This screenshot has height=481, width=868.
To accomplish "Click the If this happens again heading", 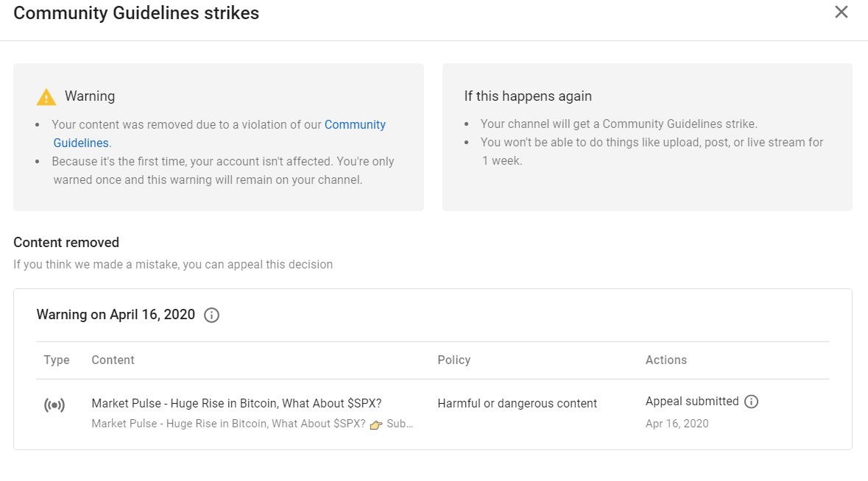I will click(x=528, y=96).
